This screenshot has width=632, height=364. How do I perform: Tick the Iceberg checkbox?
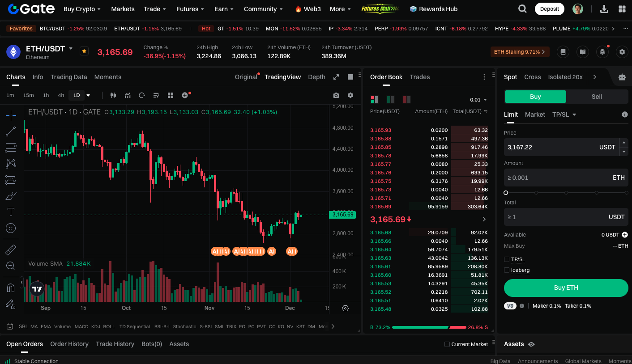coord(507,270)
